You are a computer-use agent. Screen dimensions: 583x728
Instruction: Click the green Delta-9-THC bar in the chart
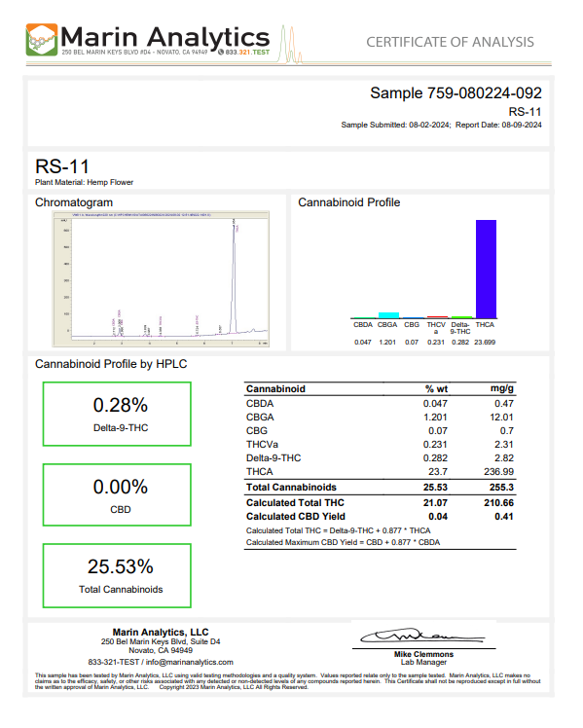461,317
